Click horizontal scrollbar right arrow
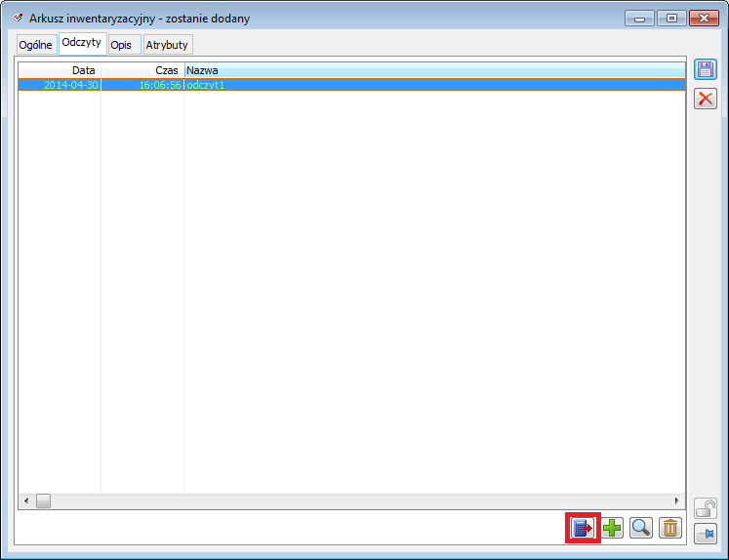The image size is (729, 560). (x=677, y=500)
